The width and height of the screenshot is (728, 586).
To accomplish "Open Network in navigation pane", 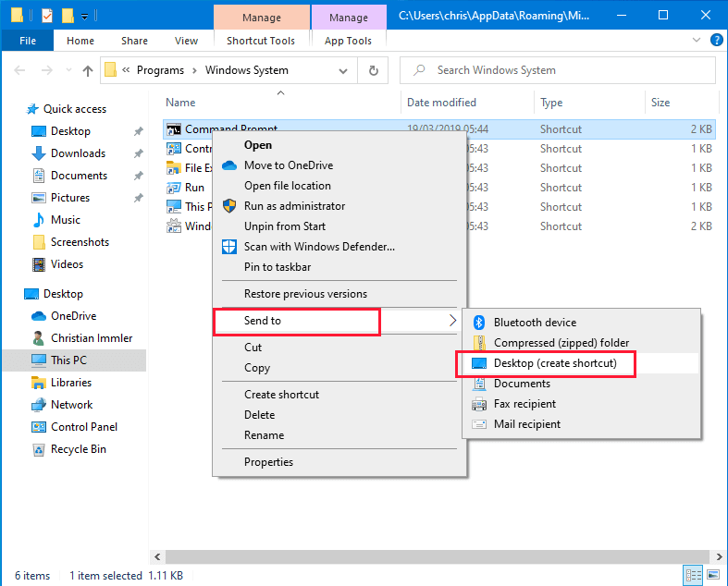I will coord(71,405).
